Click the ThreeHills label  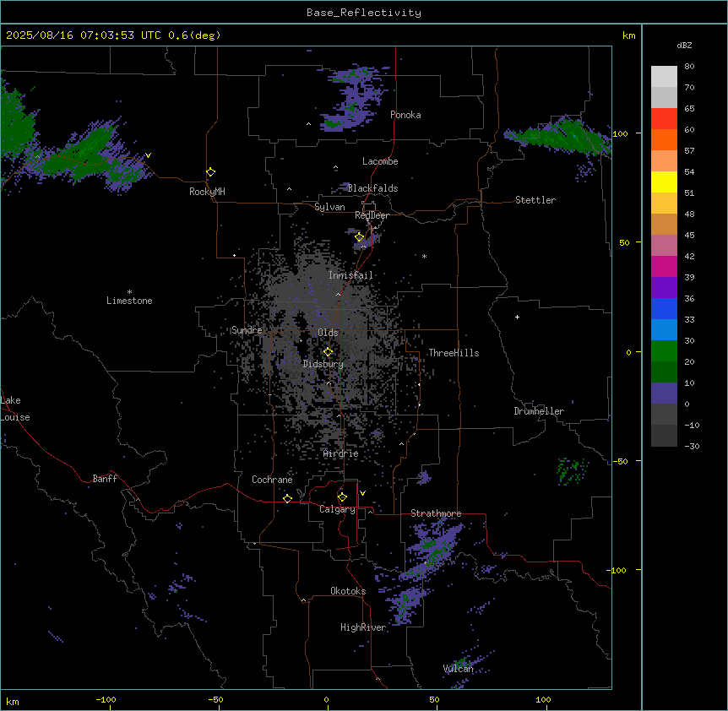(454, 353)
